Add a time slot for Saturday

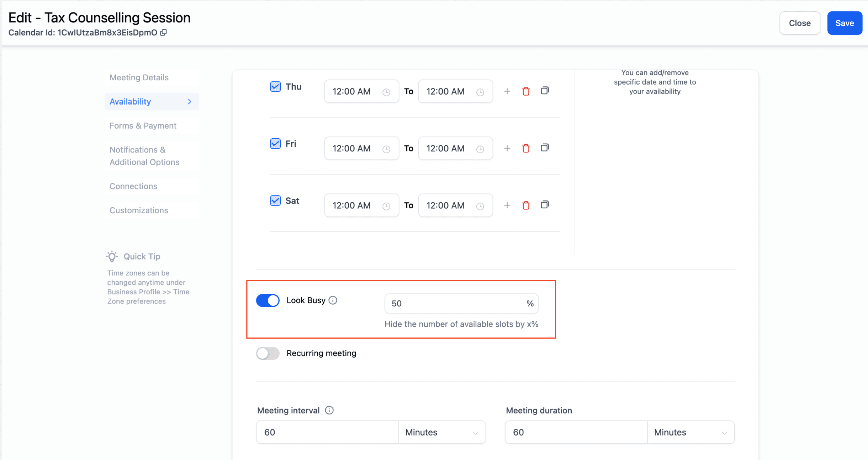[507, 205]
